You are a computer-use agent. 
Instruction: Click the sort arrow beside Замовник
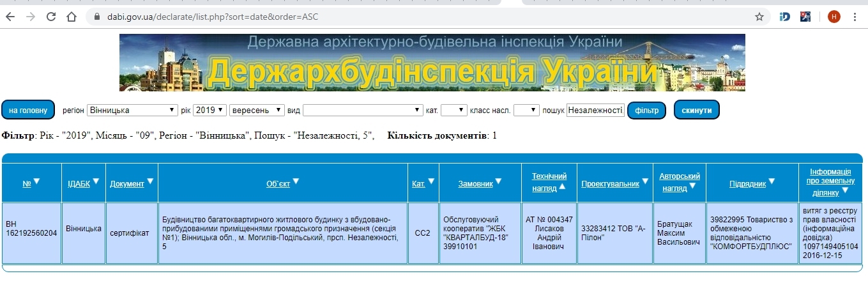pyautogui.click(x=499, y=182)
